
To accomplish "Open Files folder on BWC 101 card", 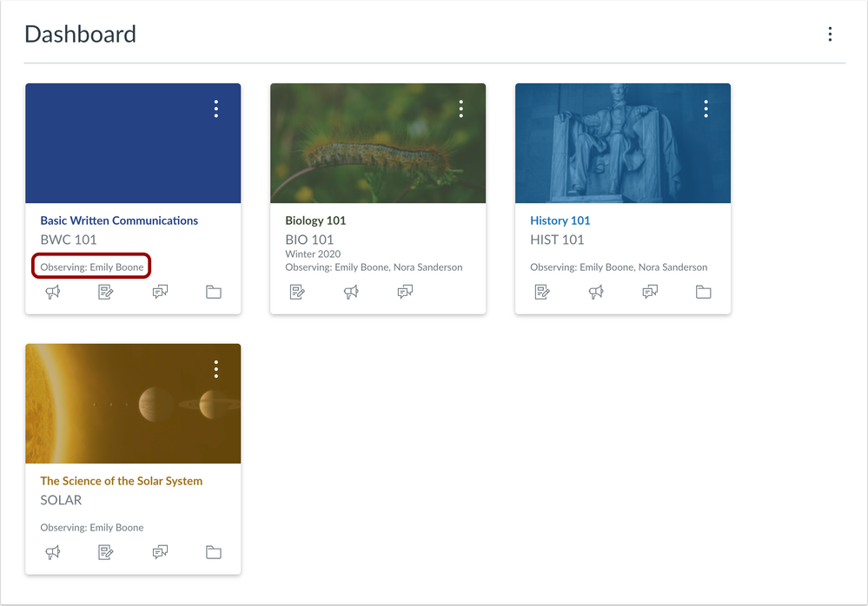I will (214, 293).
